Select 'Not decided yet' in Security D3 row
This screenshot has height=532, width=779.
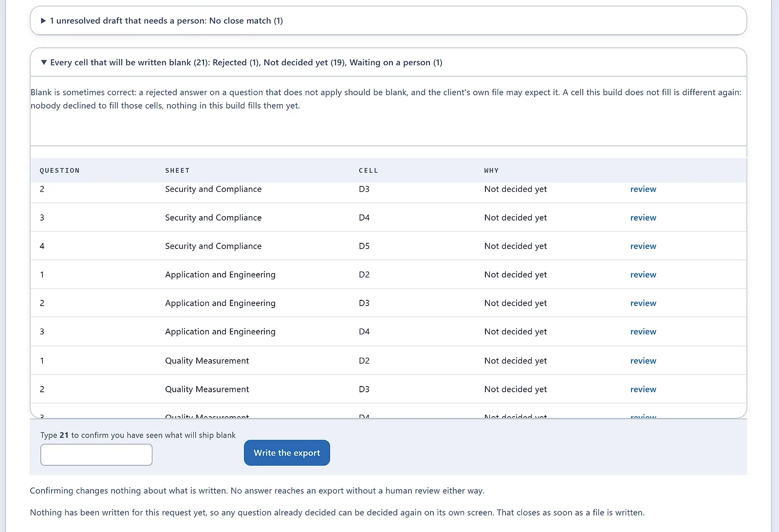[515, 189]
